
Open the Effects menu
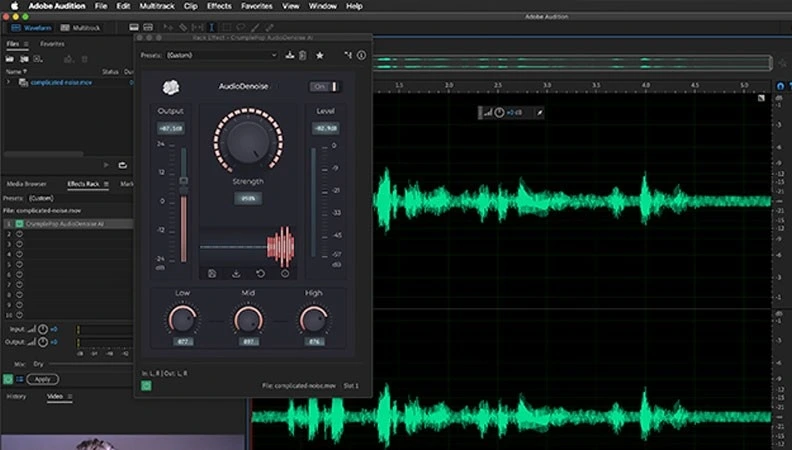click(219, 6)
